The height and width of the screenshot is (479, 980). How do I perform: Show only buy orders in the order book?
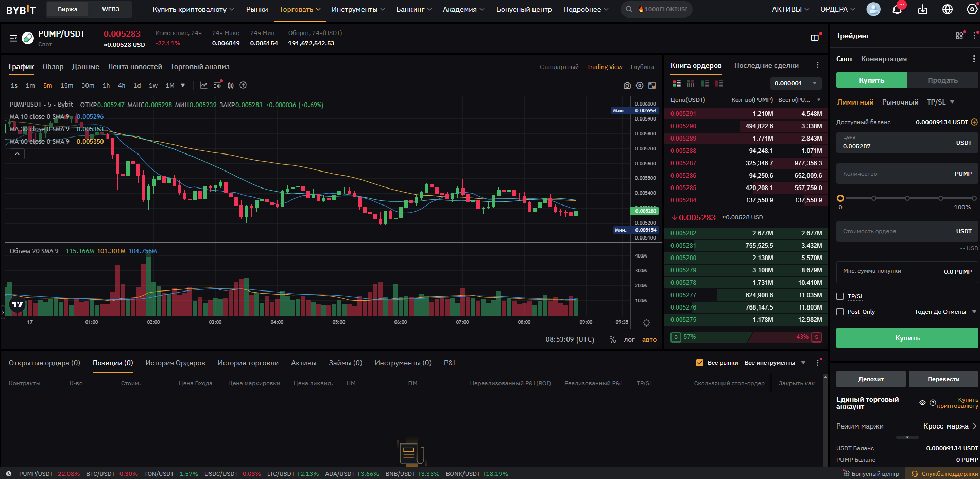tap(705, 83)
